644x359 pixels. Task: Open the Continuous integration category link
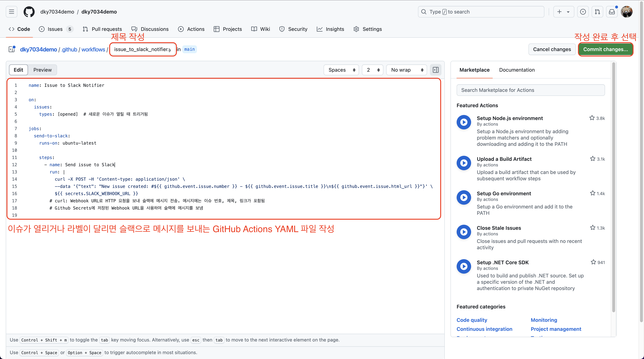point(484,329)
